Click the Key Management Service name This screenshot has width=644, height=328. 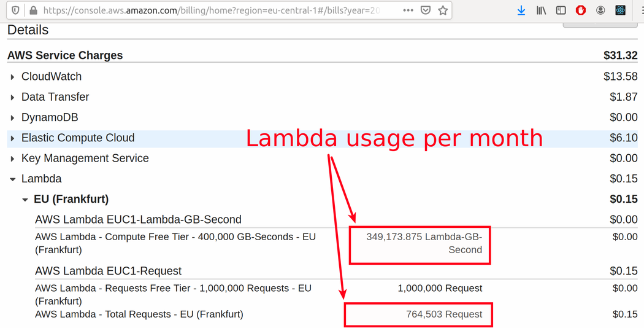pos(85,158)
